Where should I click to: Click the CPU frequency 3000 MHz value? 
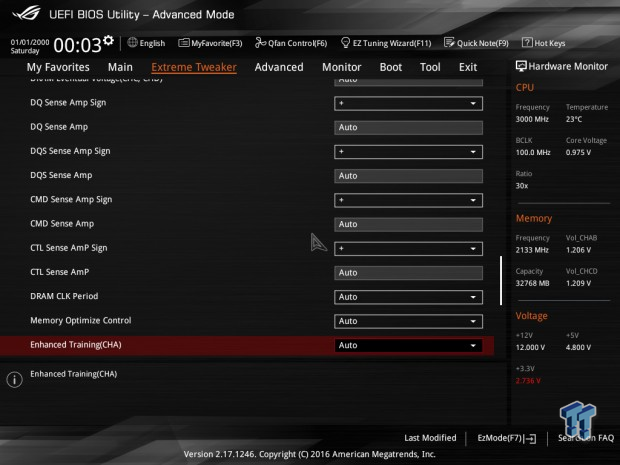pyautogui.click(x=532, y=119)
